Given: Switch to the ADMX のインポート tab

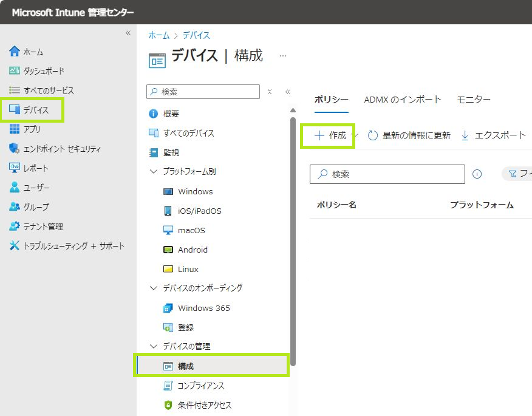Looking at the screenshot, I should pos(403,100).
